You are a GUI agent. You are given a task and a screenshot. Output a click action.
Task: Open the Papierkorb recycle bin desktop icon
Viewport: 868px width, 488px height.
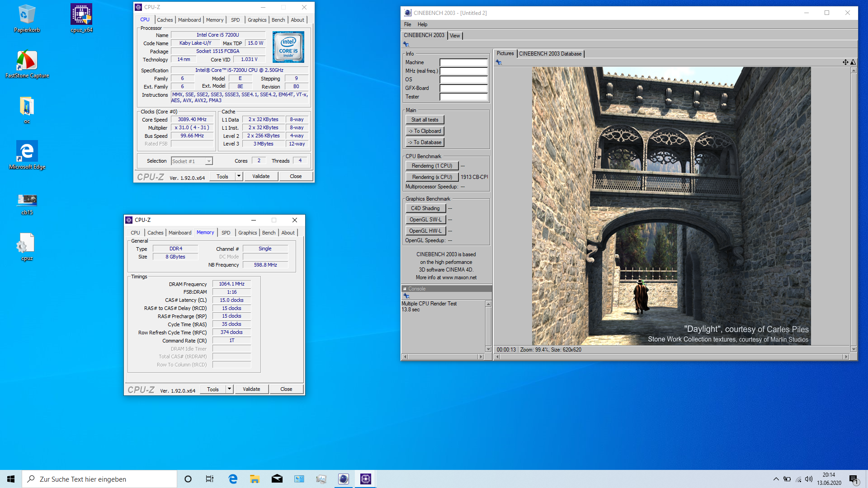(x=27, y=18)
